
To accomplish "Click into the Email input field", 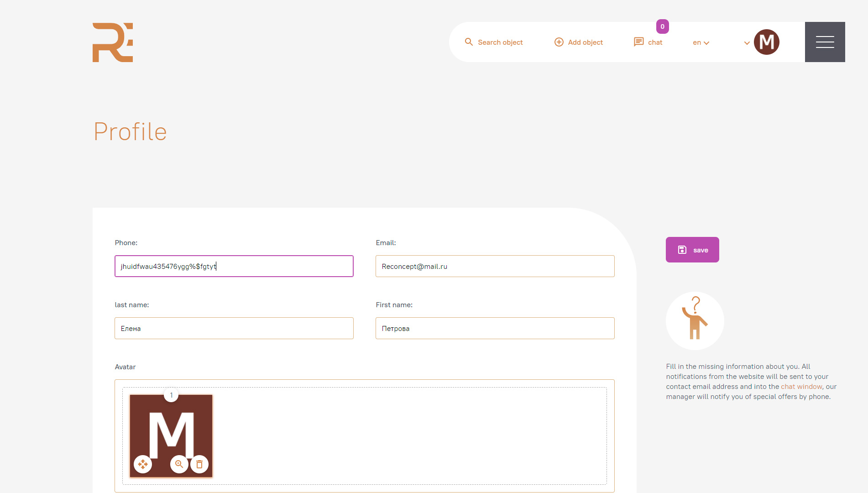I will [495, 266].
